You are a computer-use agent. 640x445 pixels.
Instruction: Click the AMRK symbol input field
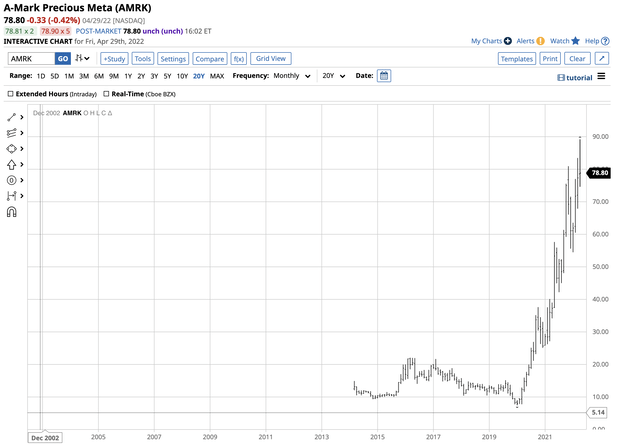(x=29, y=59)
